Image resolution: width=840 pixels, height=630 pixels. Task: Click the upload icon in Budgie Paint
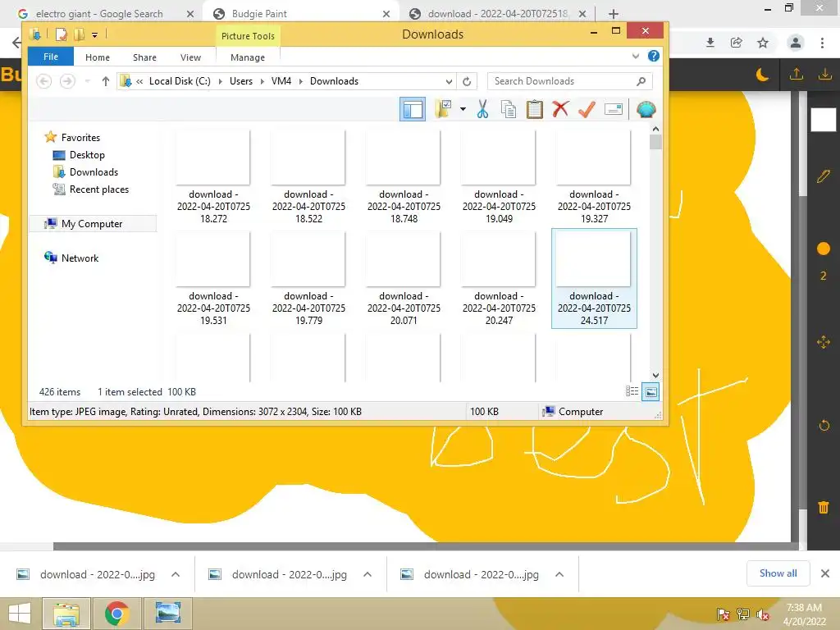click(x=797, y=74)
